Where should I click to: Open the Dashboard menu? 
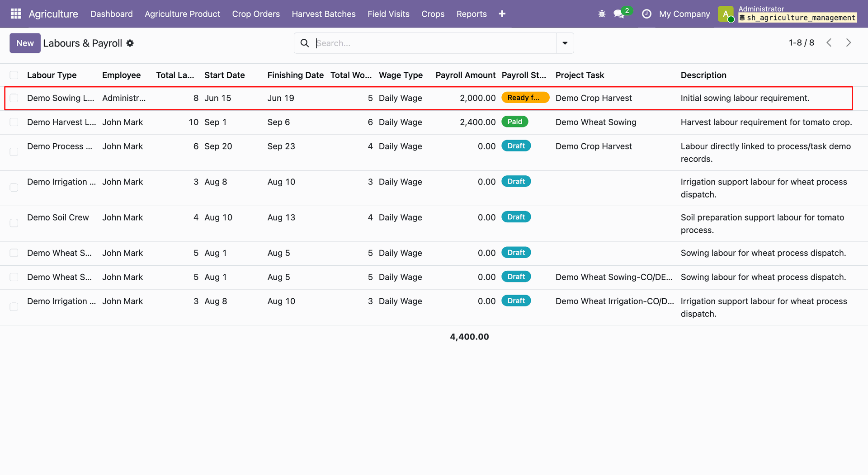point(112,14)
